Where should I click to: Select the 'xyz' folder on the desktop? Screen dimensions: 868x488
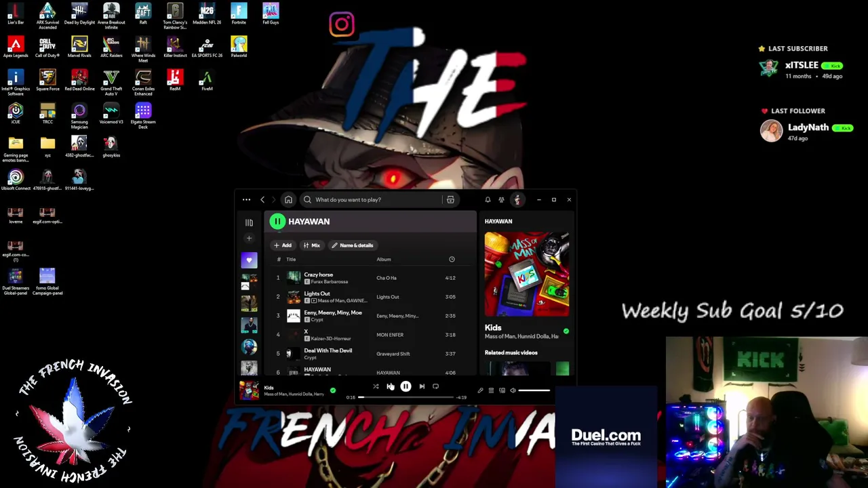point(47,146)
